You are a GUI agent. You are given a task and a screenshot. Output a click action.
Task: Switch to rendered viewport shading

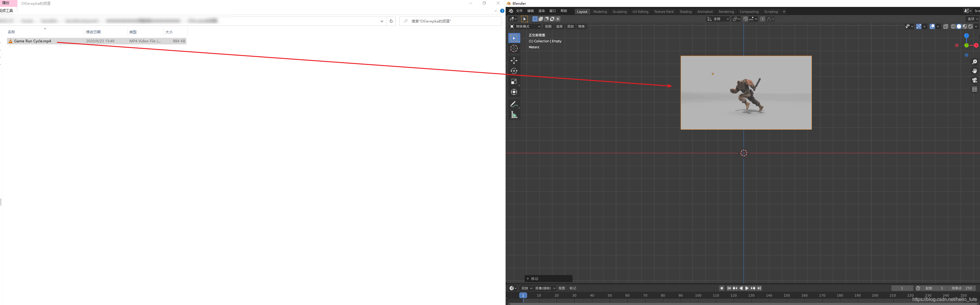970,27
